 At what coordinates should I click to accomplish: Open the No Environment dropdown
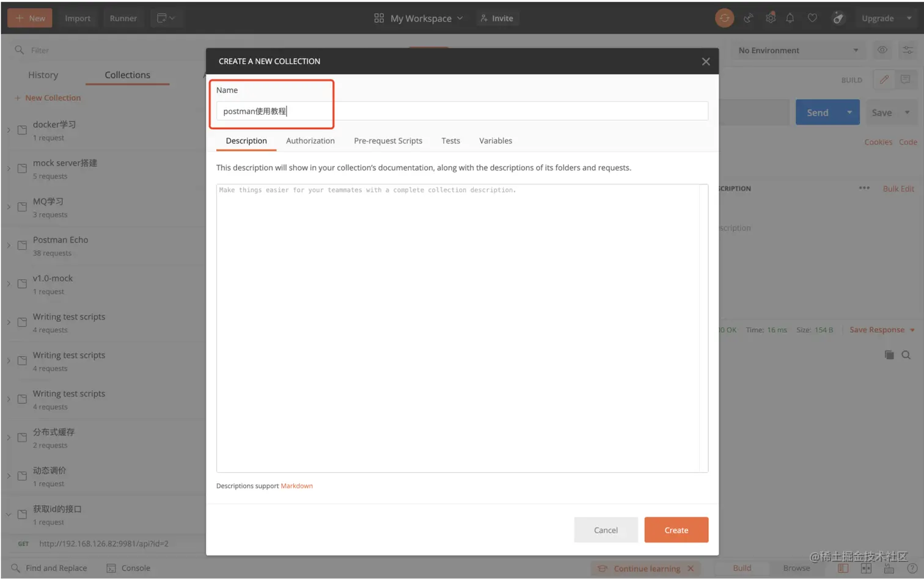coord(799,50)
